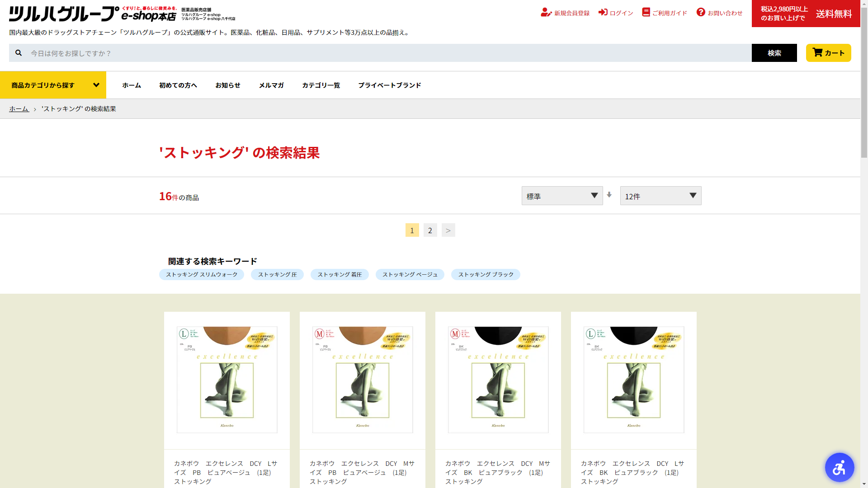
Task: Open カテゴリ一覧 in the navigation bar
Action: pos(321,85)
